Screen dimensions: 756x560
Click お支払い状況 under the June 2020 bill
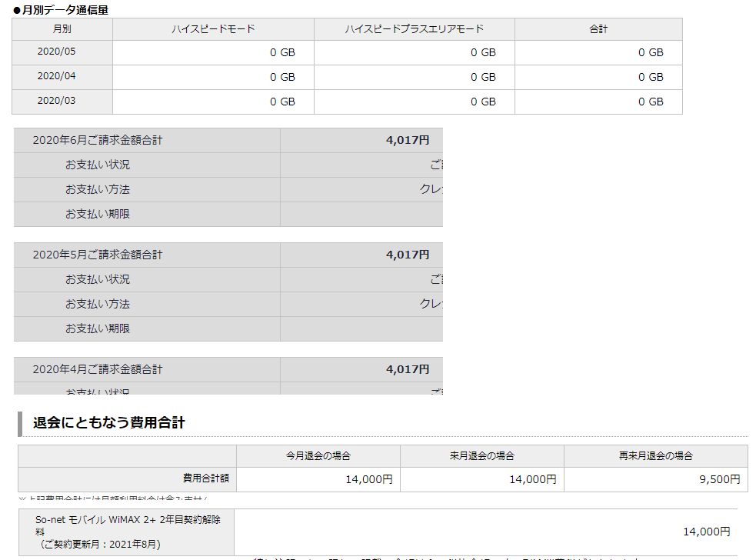coord(98,165)
